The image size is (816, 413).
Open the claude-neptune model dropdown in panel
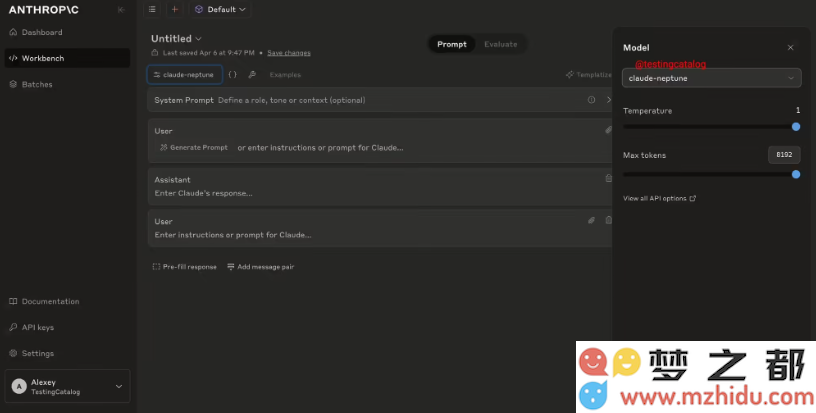711,79
